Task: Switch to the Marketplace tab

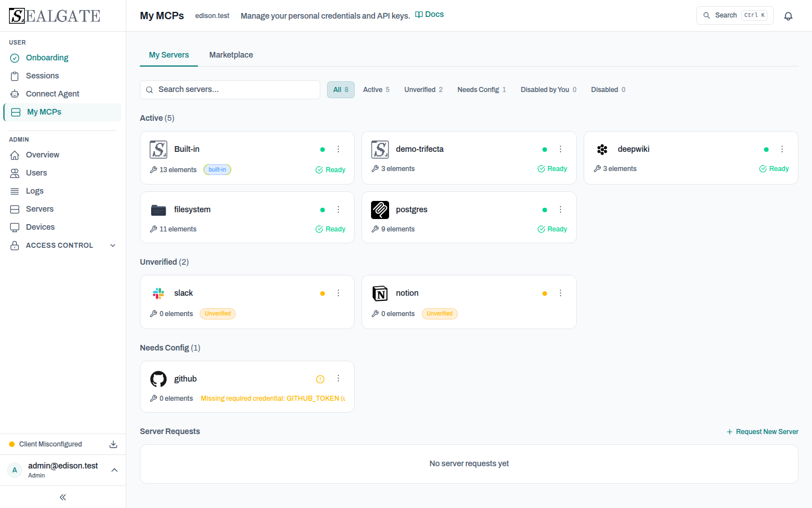Action: pyautogui.click(x=231, y=55)
